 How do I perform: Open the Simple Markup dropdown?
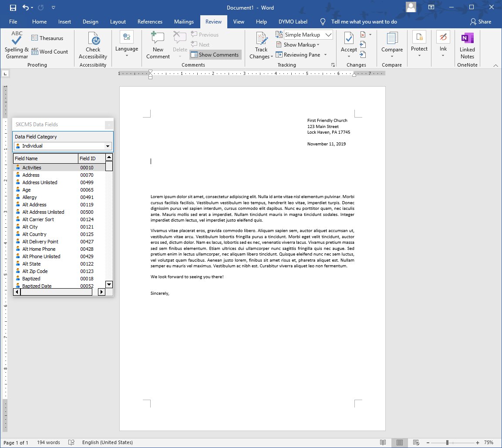tap(308, 35)
